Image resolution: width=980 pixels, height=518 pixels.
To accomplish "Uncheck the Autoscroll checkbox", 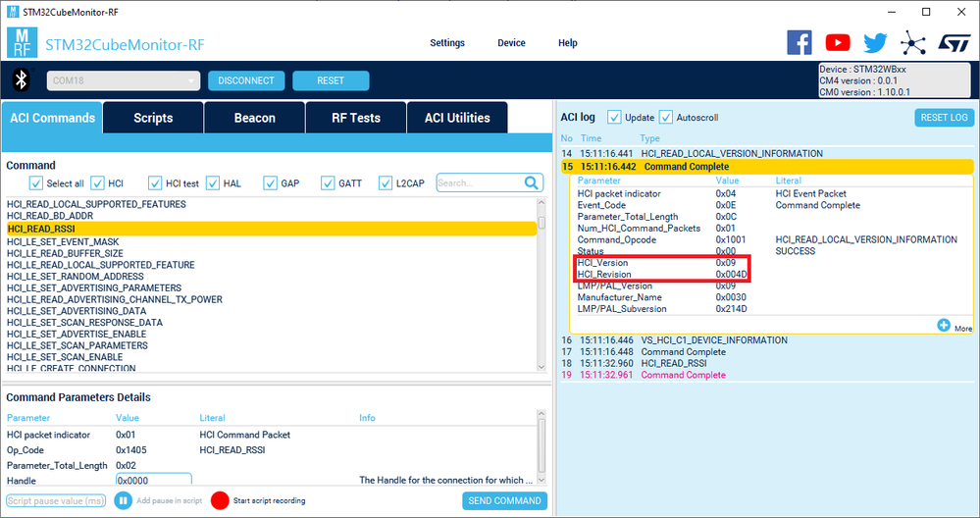I will [x=666, y=117].
